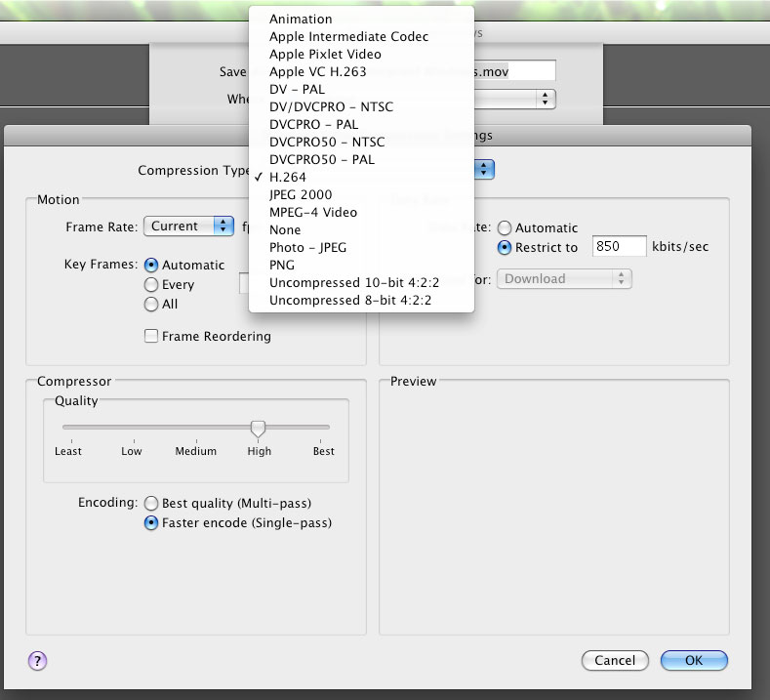
Task: Choose Animation from the compression list
Action: 361,20
